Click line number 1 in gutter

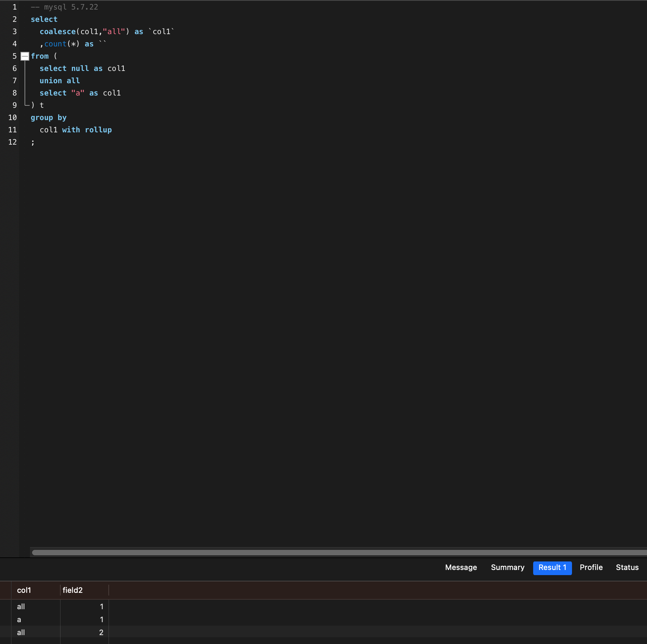coord(15,7)
